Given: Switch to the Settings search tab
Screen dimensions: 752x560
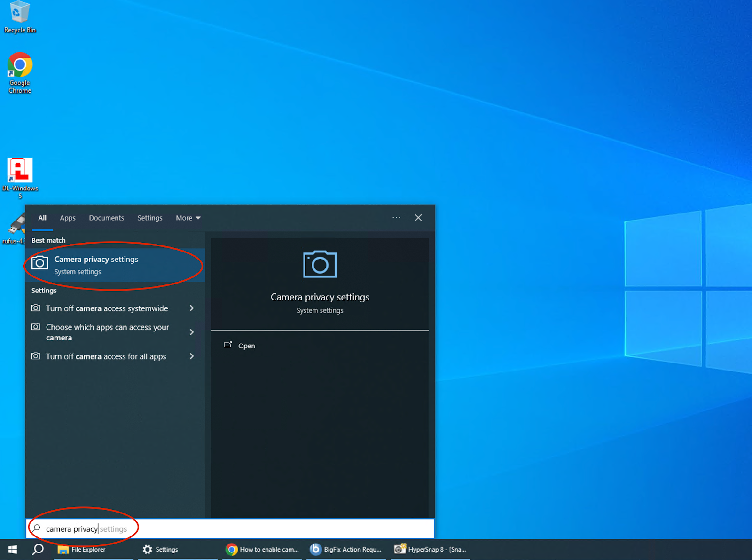Looking at the screenshot, I should (150, 218).
